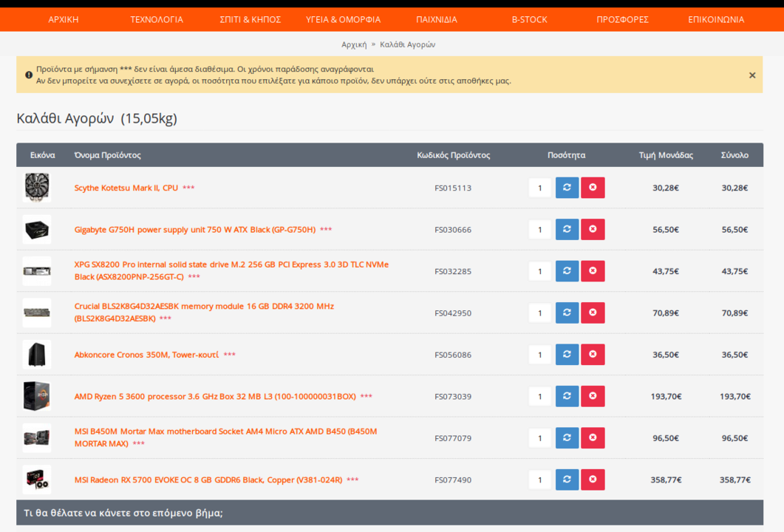
Task: Focus quantity field for Crucial memory
Action: coord(539,313)
